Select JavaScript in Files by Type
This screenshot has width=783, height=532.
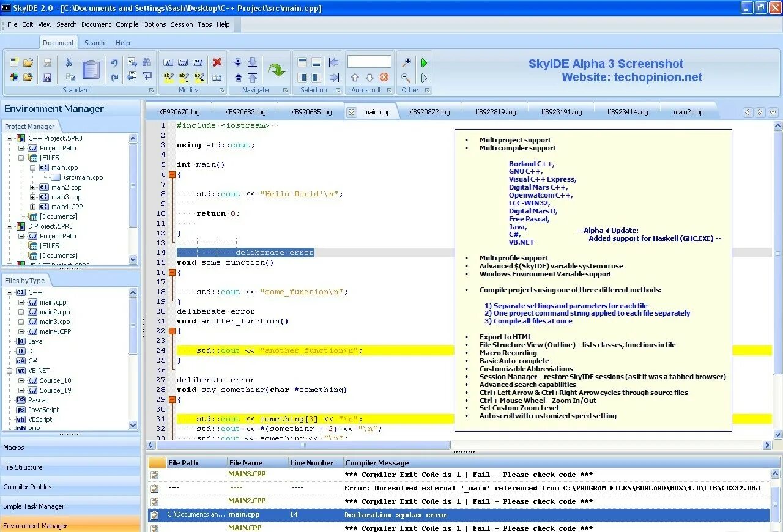click(x=43, y=410)
